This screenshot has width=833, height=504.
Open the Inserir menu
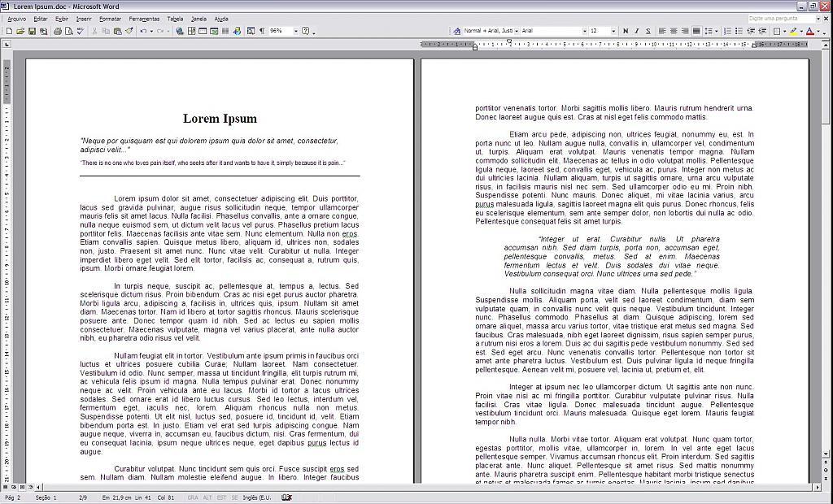84,20
